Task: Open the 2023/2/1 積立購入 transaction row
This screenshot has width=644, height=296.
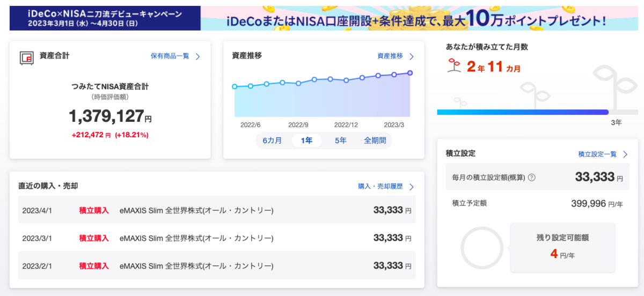Action: [217, 266]
